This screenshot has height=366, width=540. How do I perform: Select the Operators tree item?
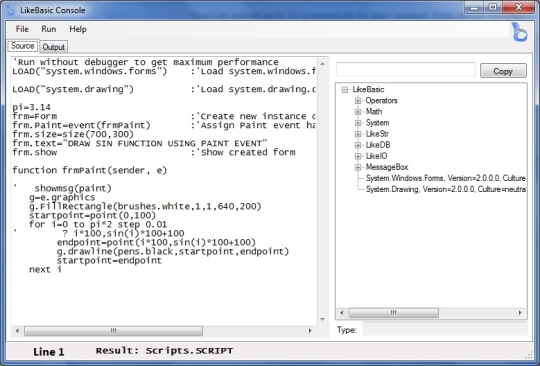381,101
